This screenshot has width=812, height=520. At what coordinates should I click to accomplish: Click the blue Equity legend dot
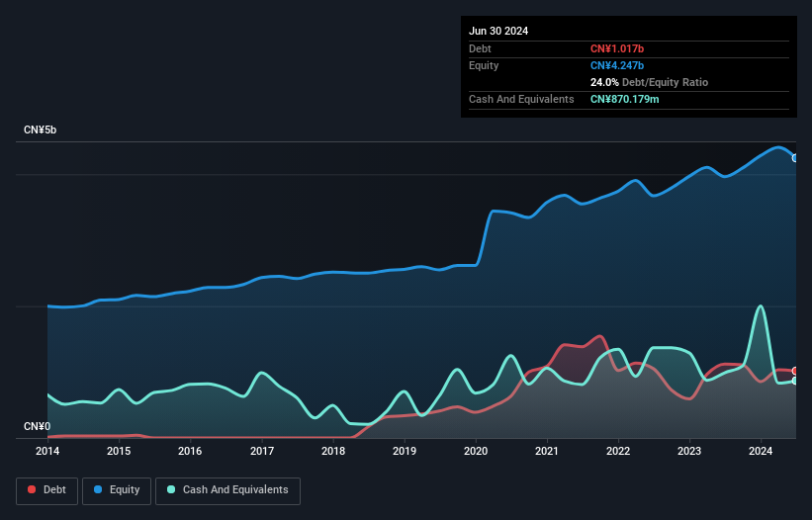pyautogui.click(x=99, y=490)
